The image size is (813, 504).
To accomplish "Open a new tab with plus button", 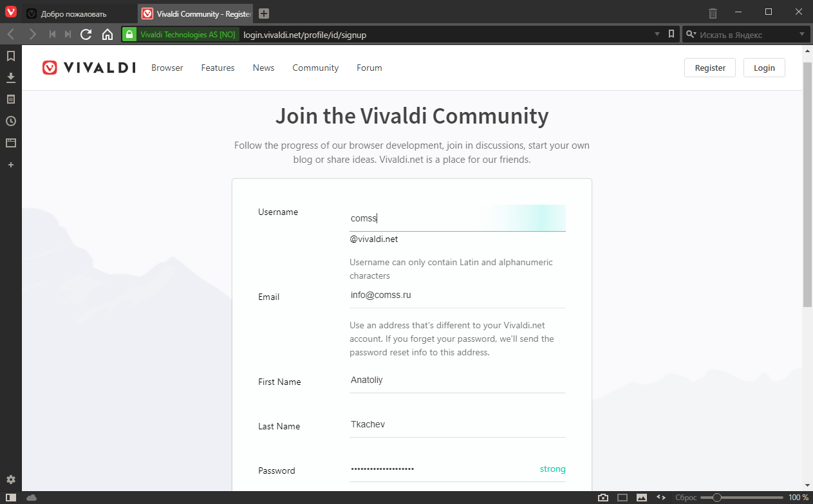I will point(264,14).
